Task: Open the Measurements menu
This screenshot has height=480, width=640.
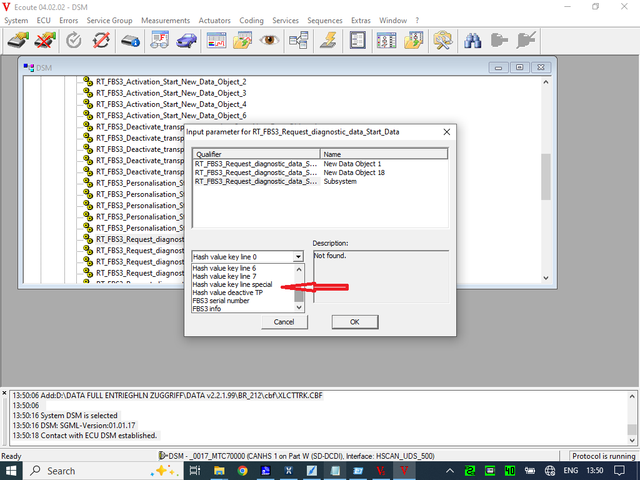Action: tap(165, 20)
